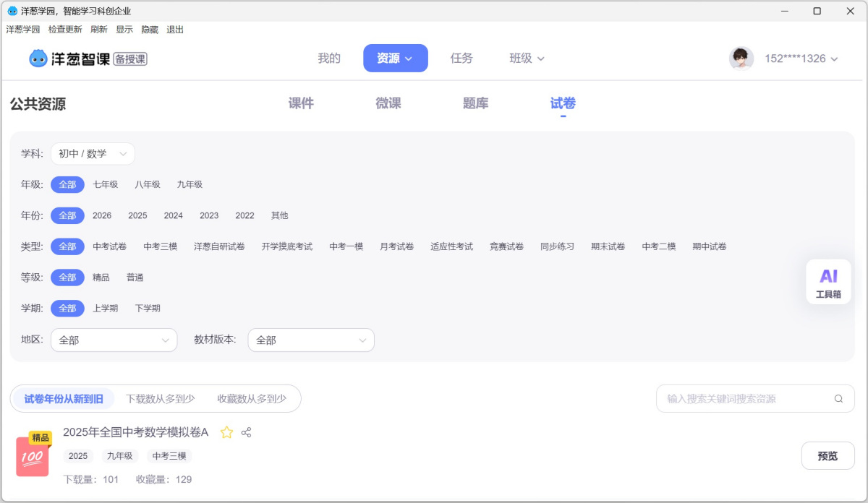Select the 2026 year filter
This screenshot has width=868, height=503.
(101, 215)
